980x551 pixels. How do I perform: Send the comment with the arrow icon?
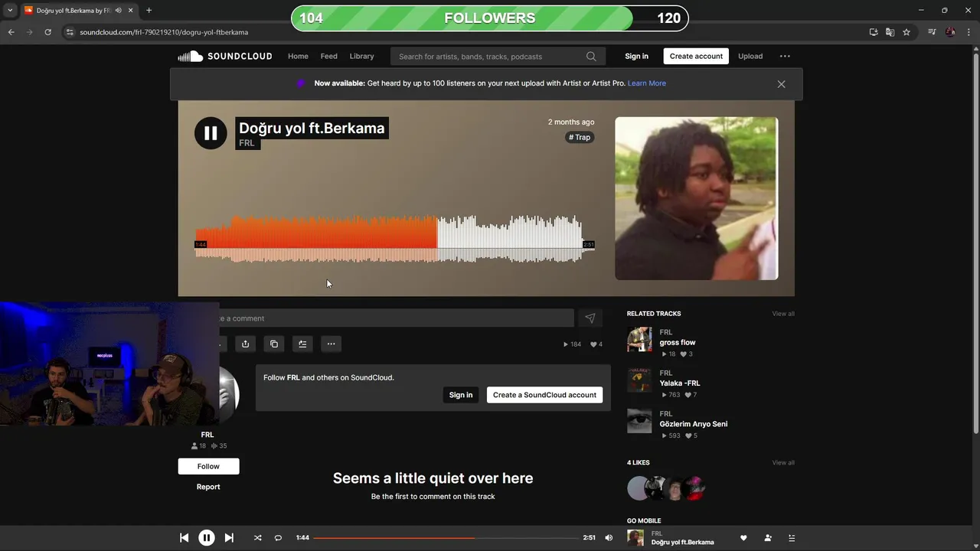click(x=590, y=318)
